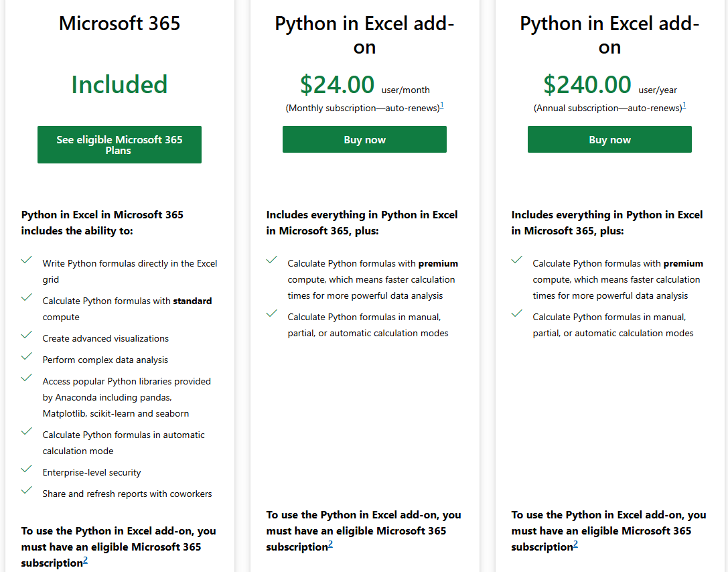Click checkmark beside Create advanced visualizations
Screen dimensions: 728x572
[x=27, y=335]
